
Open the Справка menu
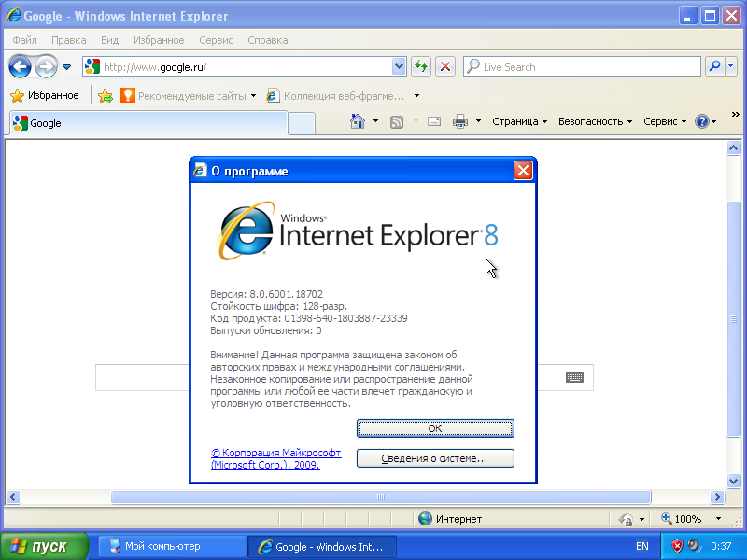(x=268, y=40)
